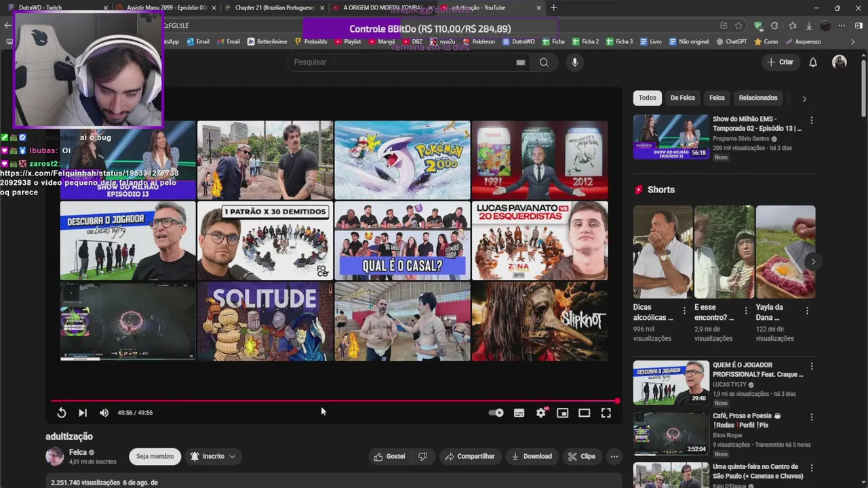Open the player settings gear

click(541, 413)
